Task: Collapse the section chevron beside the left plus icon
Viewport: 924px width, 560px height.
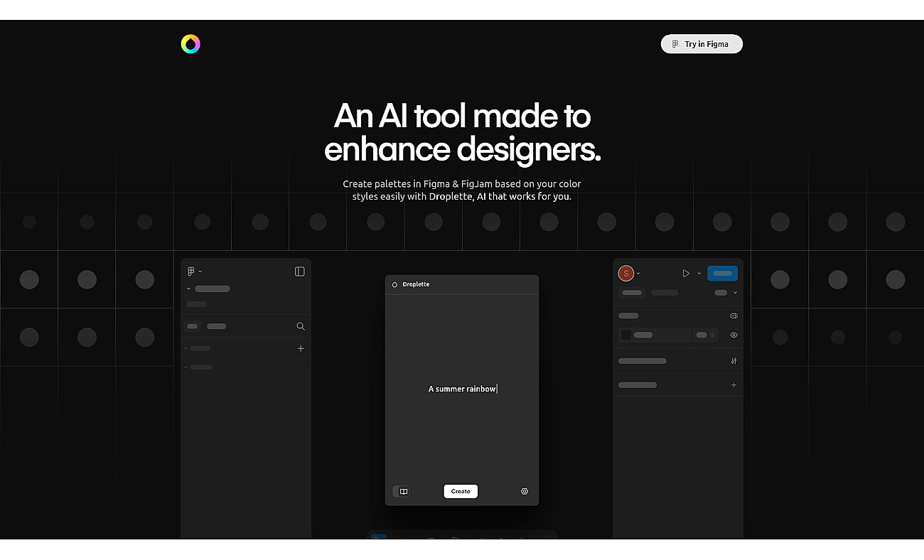Action: [186, 348]
